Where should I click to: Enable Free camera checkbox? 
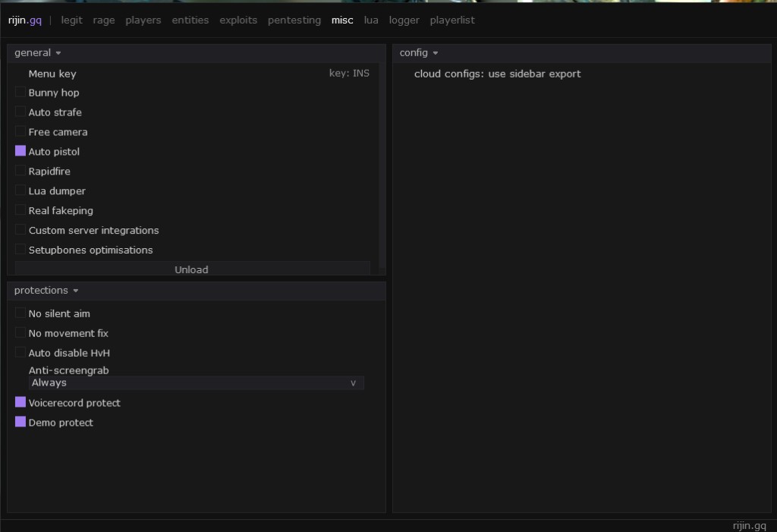[20, 131]
